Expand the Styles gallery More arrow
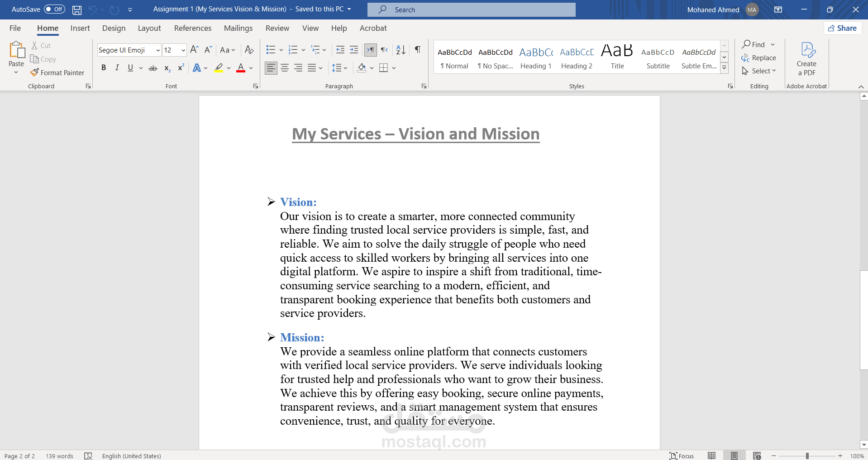868x460 pixels. [x=725, y=68]
